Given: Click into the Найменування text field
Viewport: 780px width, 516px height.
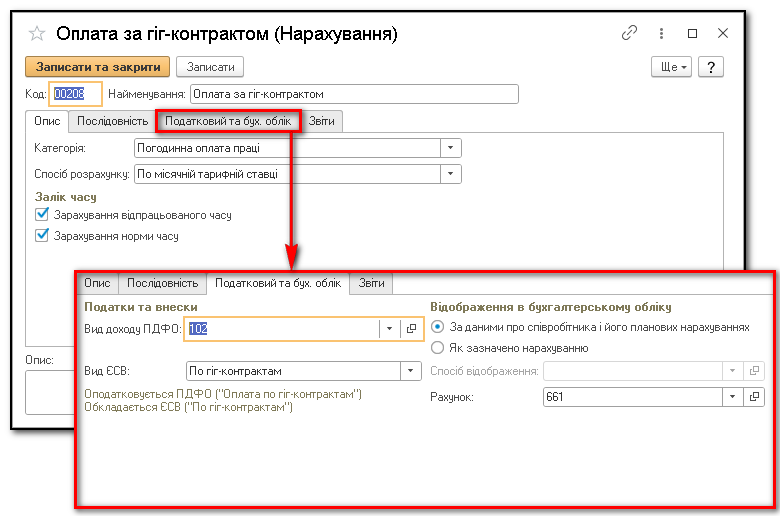Looking at the screenshot, I should point(353,94).
